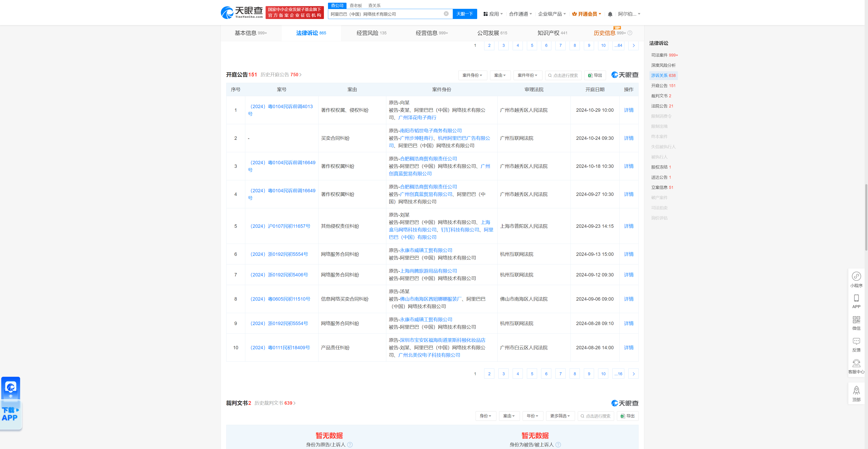Screen dimensions: 868x449
Task: Click the 顶部 rocket icon to go to the top
Action: [856, 394]
